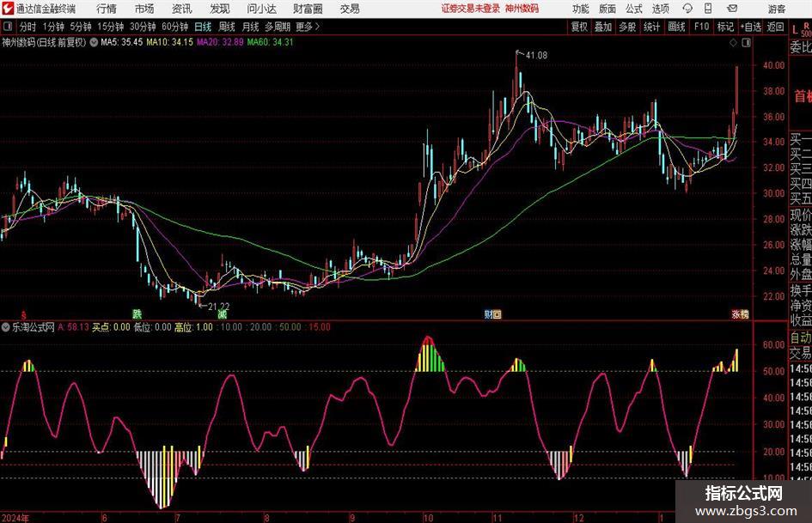Viewport: 812px width, 523px height.
Task: Open the 多周期 multi-period view
Action: point(277,27)
